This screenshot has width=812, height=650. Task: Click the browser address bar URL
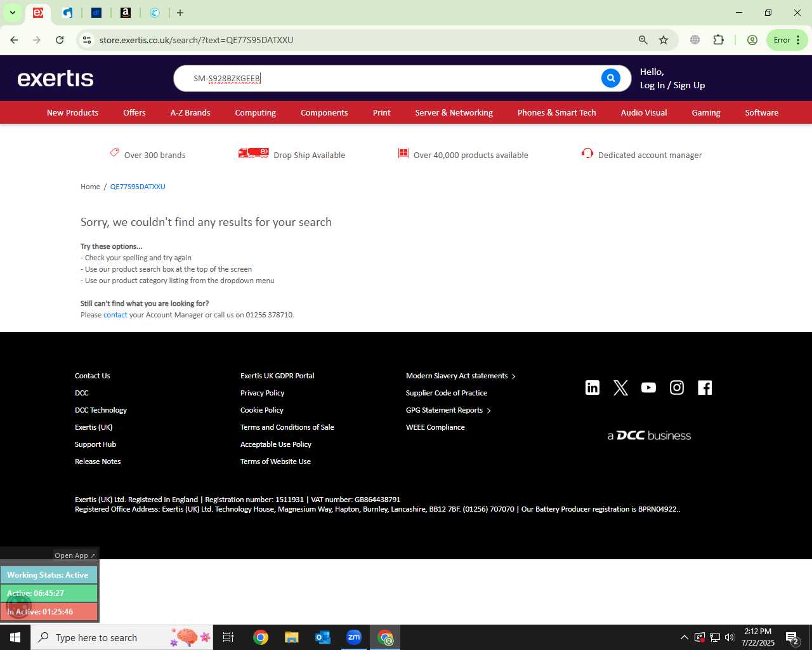pos(197,40)
